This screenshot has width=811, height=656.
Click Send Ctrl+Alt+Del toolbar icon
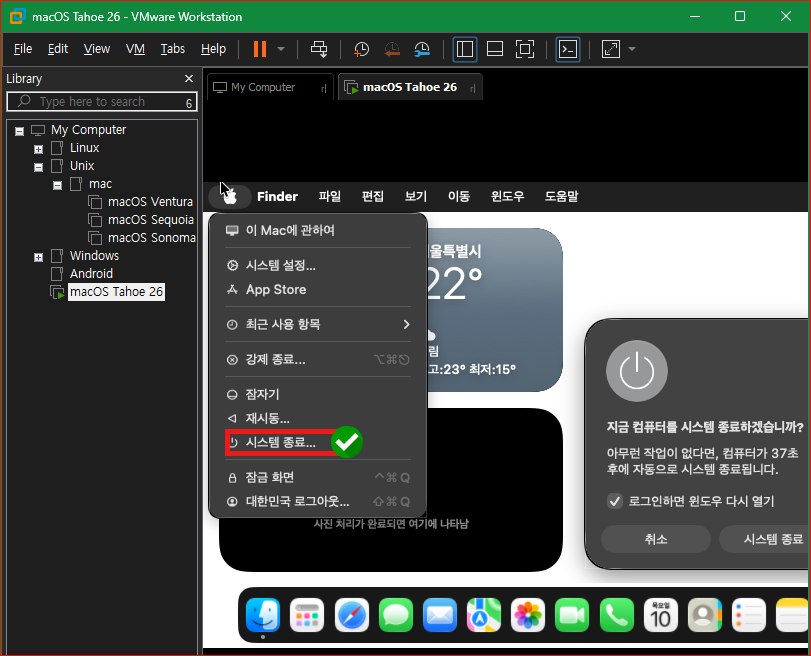[319, 49]
